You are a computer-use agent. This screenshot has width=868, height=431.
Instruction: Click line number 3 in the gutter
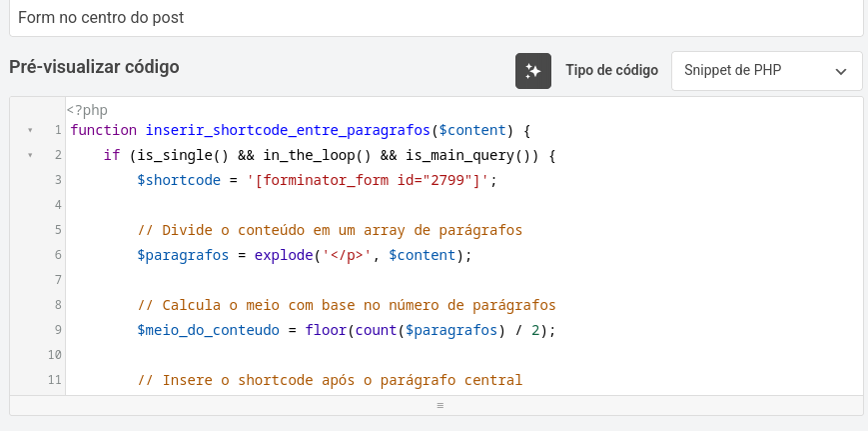pos(58,180)
